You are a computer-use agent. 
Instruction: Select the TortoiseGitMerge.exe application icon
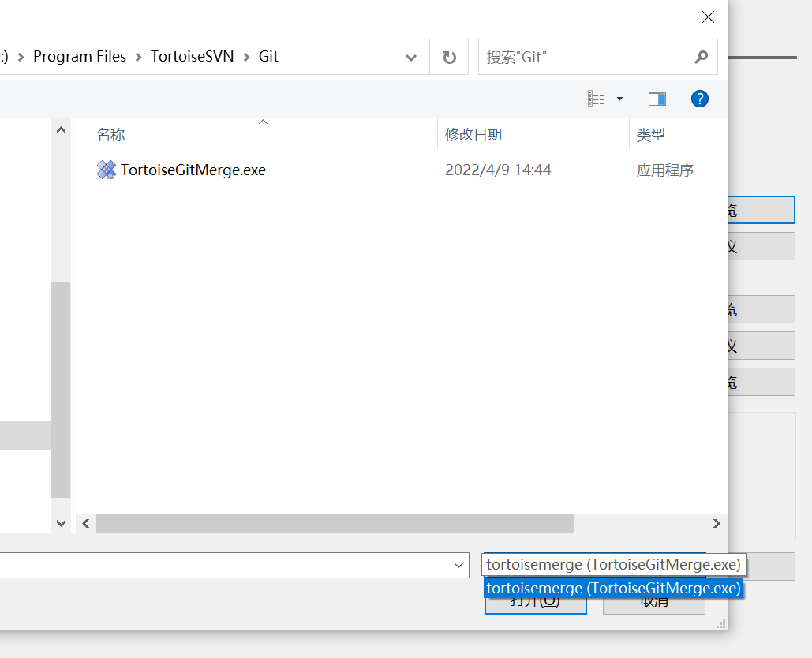click(x=107, y=170)
